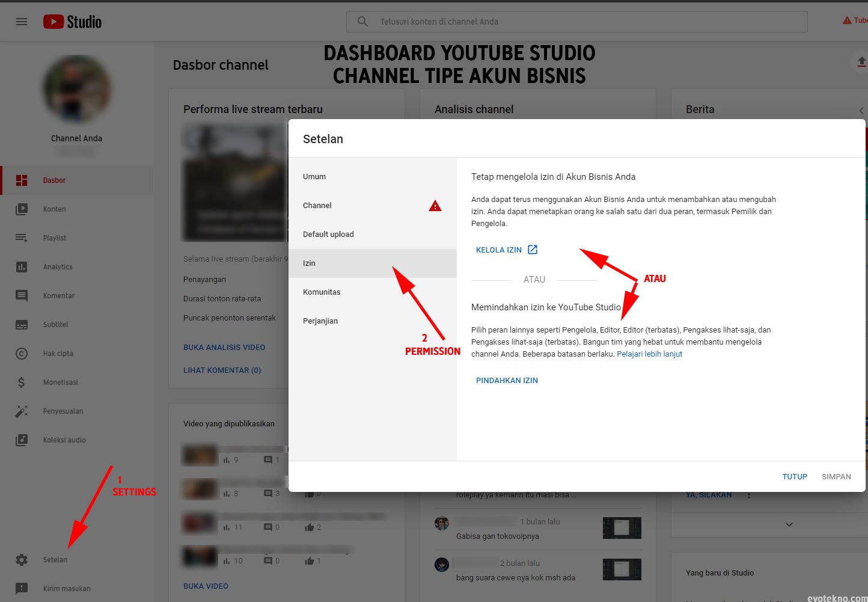Open the Hak cipta copyright icon
The height and width of the screenshot is (602, 868).
(22, 354)
